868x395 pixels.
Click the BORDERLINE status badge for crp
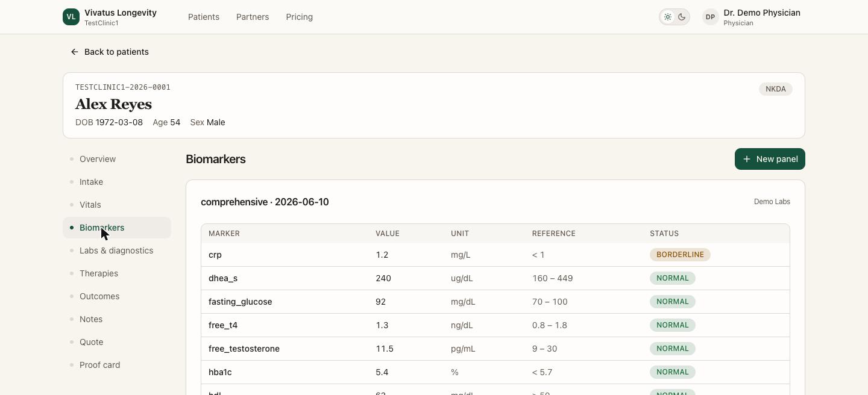click(x=680, y=255)
